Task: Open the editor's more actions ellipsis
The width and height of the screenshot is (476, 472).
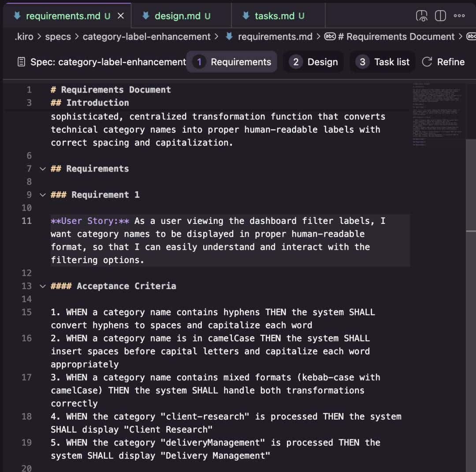Action: 459,16
